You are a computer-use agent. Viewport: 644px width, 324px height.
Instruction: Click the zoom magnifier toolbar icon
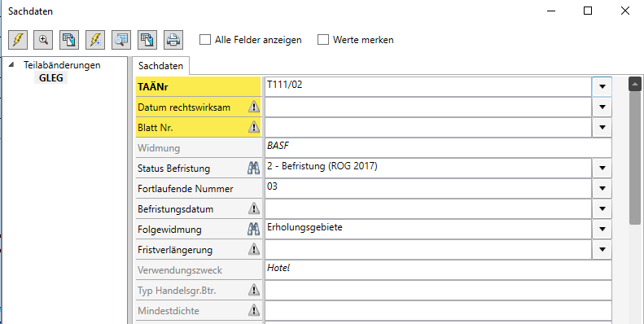point(43,40)
